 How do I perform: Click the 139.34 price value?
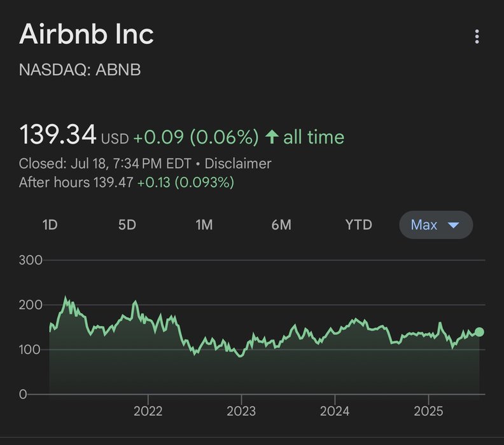[58, 135]
